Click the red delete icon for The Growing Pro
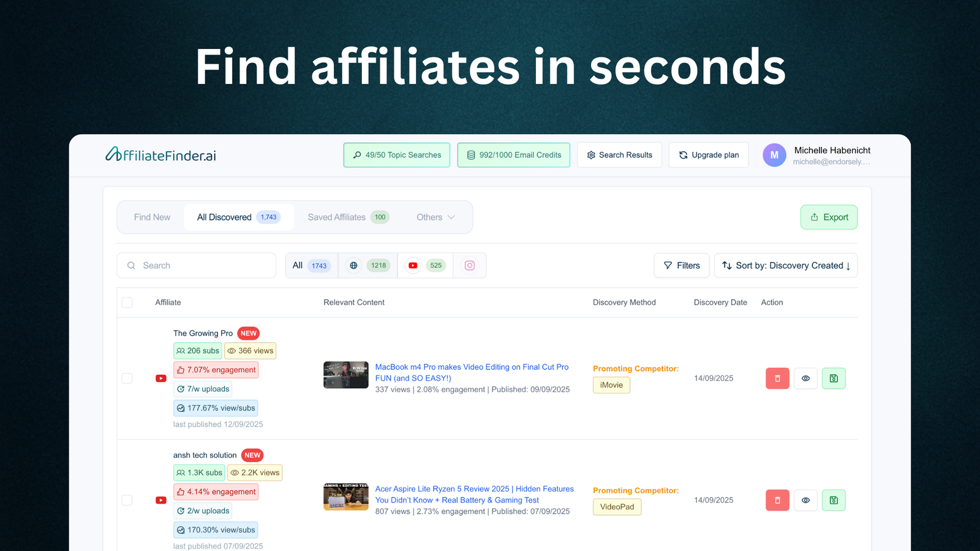Viewport: 980px width, 551px height. [x=777, y=378]
